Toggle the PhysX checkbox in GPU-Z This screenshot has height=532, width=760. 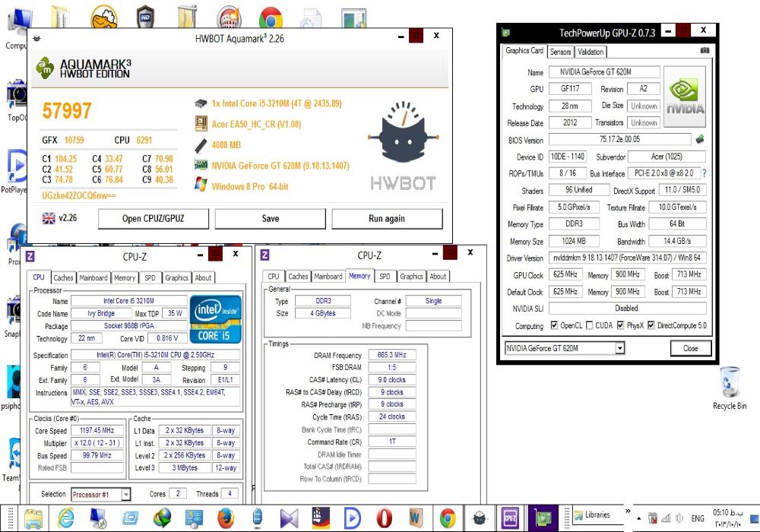[x=620, y=325]
